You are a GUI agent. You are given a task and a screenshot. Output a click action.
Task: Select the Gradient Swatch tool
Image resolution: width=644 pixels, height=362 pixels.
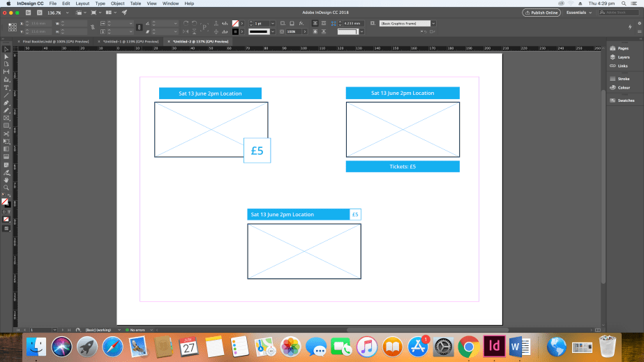pyautogui.click(x=6, y=149)
